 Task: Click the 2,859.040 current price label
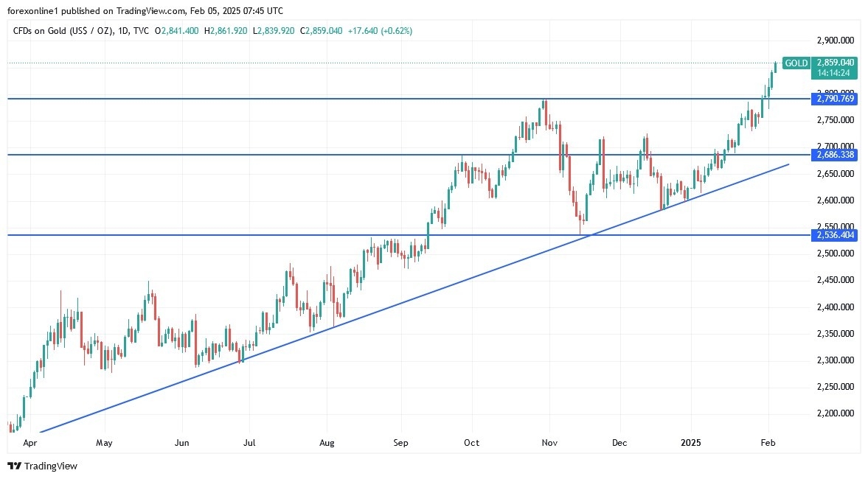[835, 63]
